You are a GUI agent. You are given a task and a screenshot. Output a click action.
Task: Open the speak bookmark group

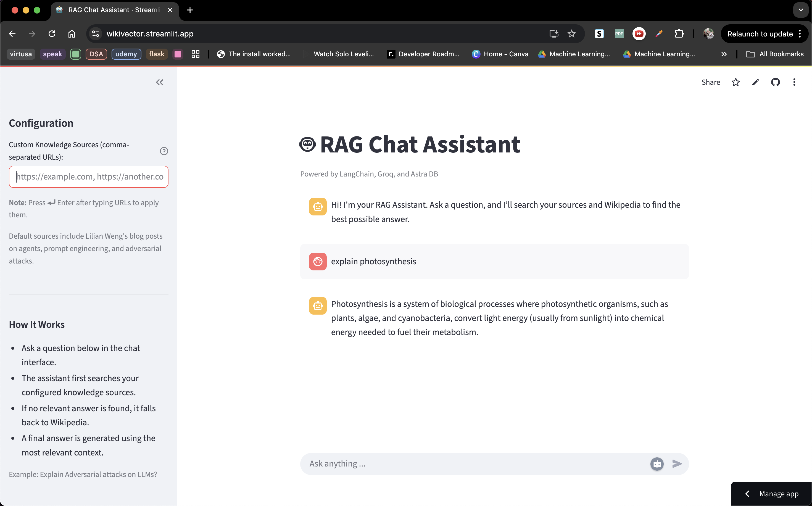tap(52, 54)
